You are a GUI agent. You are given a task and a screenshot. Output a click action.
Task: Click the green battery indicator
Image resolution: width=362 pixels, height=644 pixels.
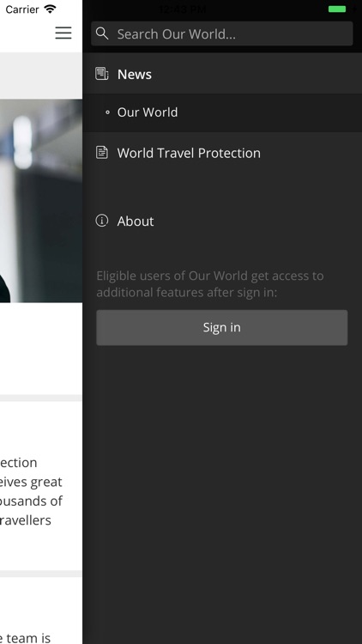[x=337, y=9]
